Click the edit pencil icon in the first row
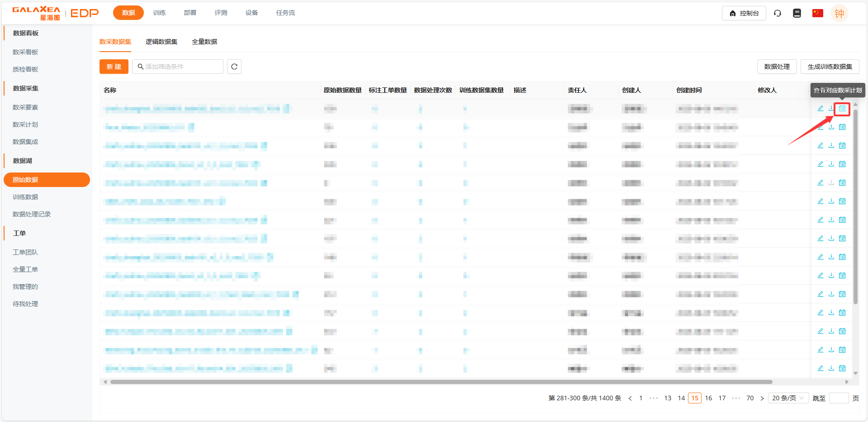The image size is (868, 422). point(820,109)
